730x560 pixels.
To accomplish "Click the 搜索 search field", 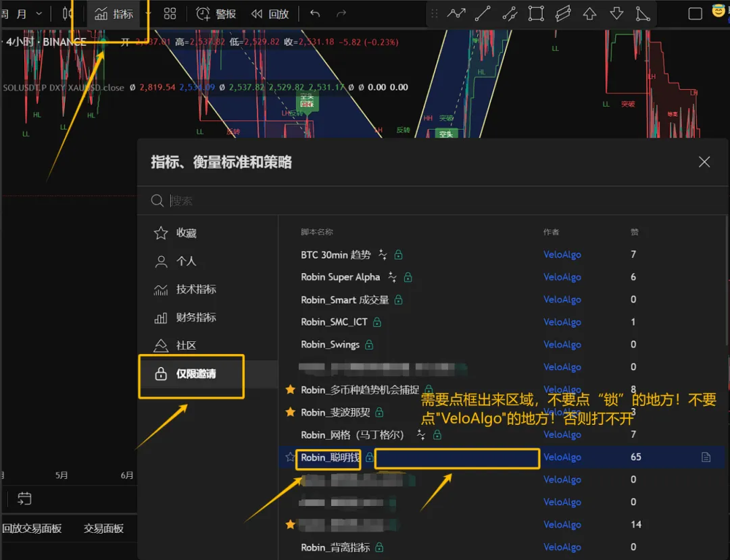I will click(x=433, y=201).
